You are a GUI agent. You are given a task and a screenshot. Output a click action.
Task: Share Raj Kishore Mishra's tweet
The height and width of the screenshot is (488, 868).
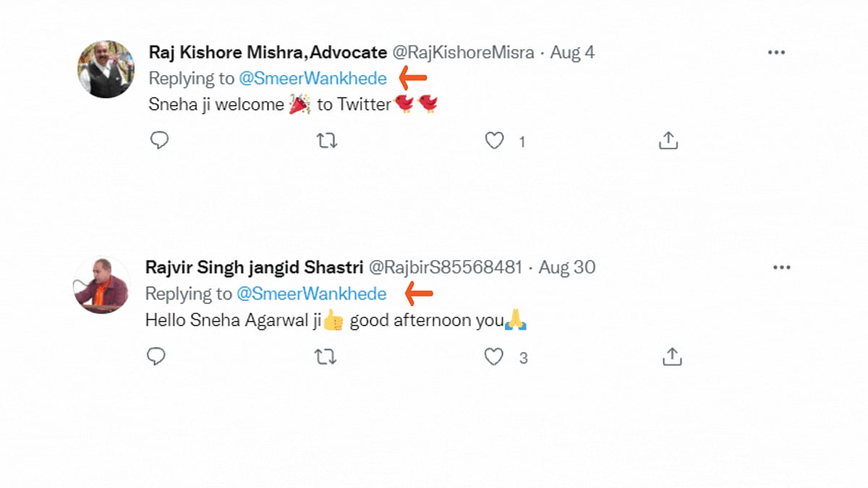click(x=668, y=141)
